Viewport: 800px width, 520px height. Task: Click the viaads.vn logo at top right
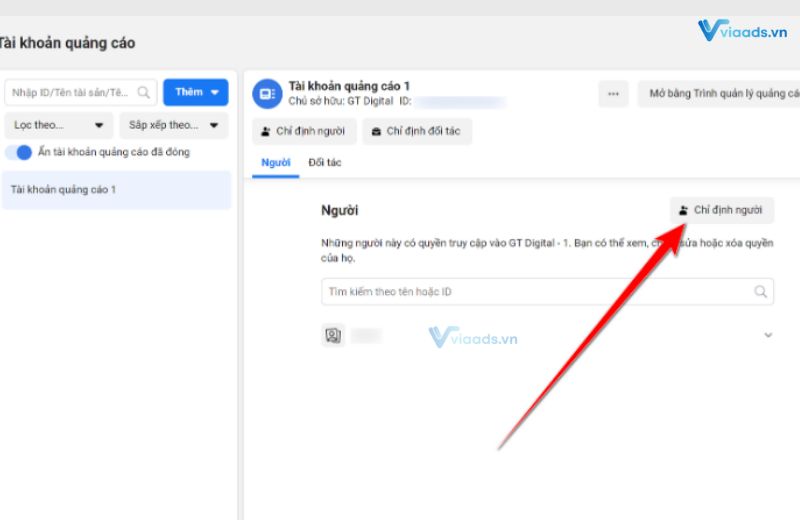[743, 31]
